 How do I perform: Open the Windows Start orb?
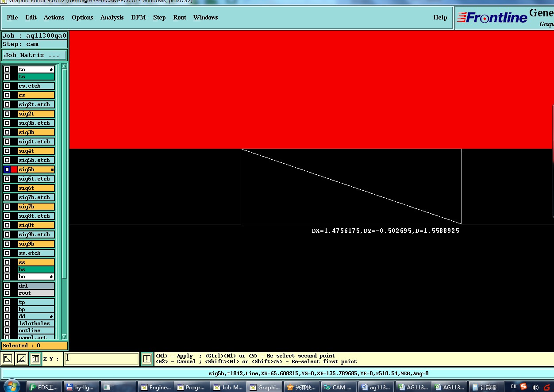pyautogui.click(x=11, y=386)
